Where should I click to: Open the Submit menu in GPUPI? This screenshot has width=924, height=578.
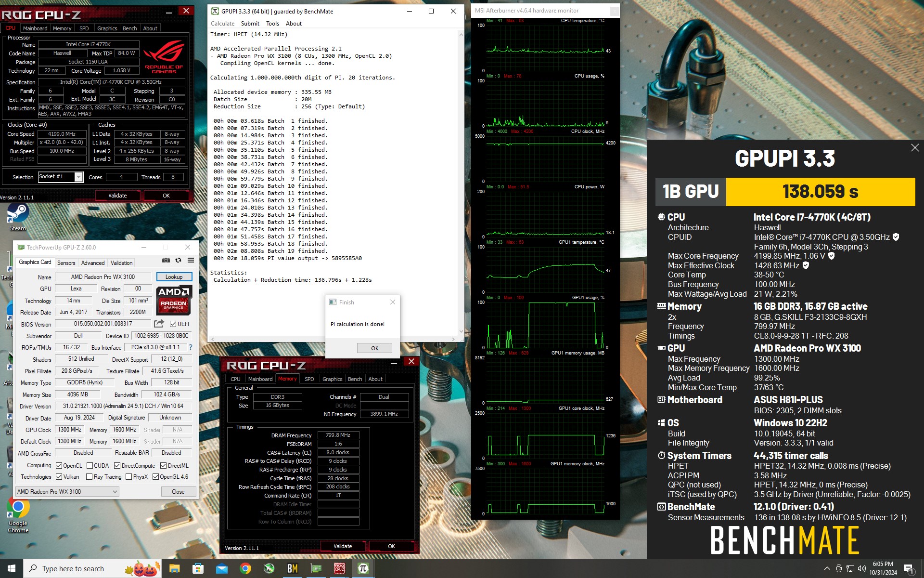click(250, 24)
